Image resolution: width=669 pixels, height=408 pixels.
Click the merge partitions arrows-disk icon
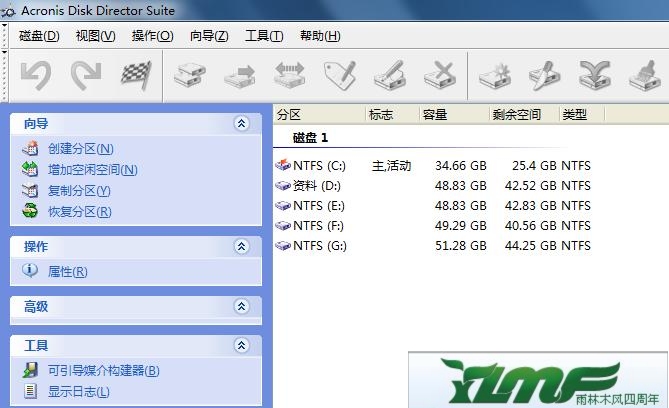595,75
